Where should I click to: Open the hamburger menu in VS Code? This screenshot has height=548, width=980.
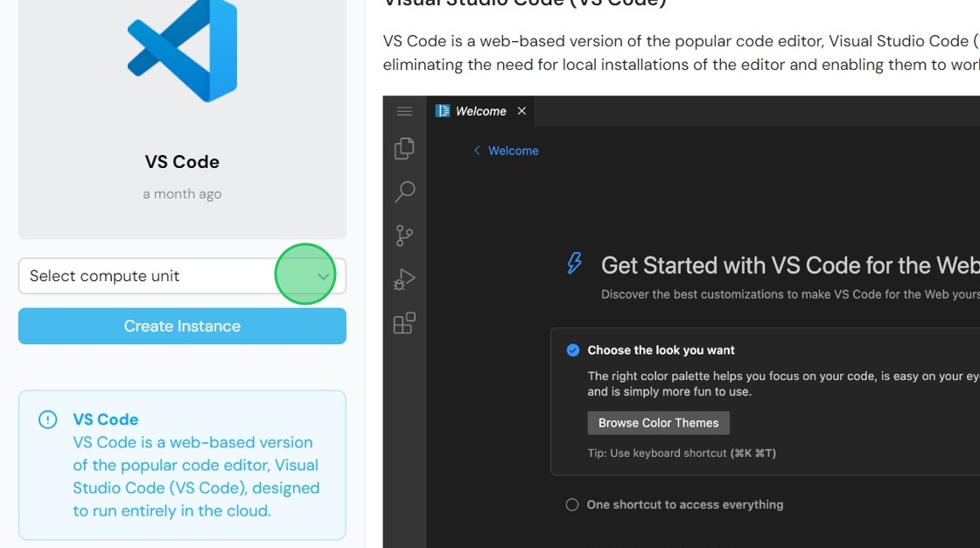(x=404, y=111)
